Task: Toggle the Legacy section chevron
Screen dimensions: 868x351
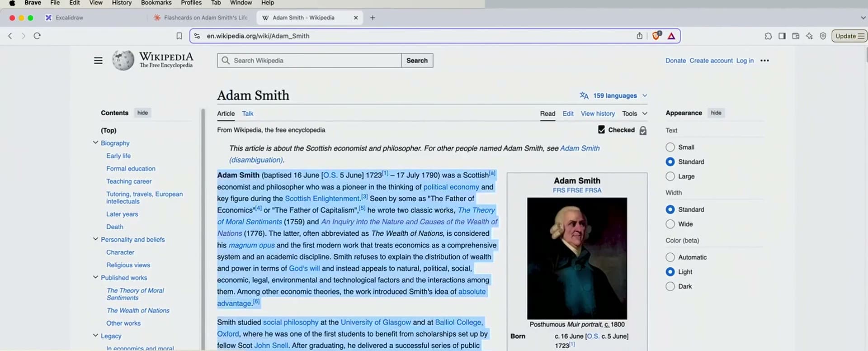Action: (x=95, y=335)
